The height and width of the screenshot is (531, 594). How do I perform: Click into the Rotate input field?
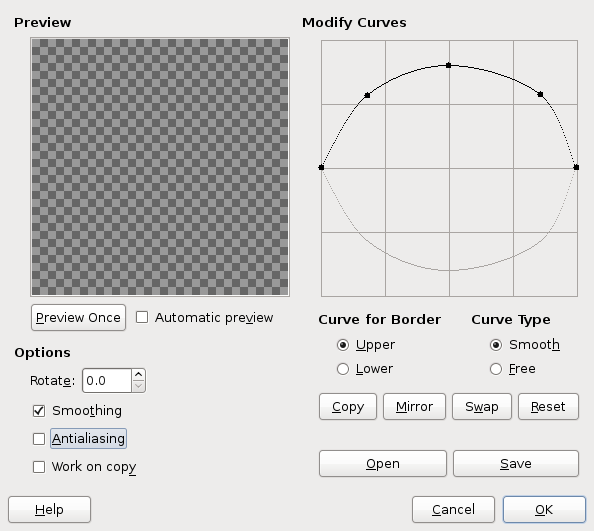coord(107,381)
